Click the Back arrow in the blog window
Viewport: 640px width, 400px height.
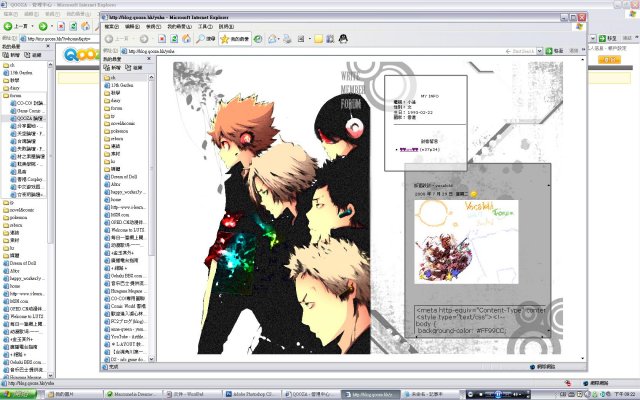109,39
